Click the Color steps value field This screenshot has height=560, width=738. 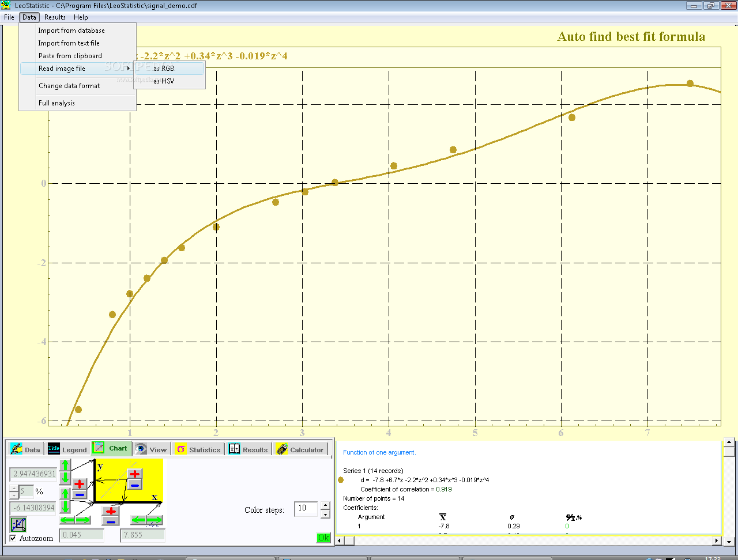click(x=306, y=509)
